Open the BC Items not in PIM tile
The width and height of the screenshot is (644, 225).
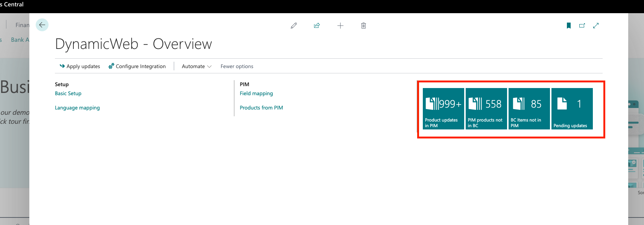tap(529, 109)
